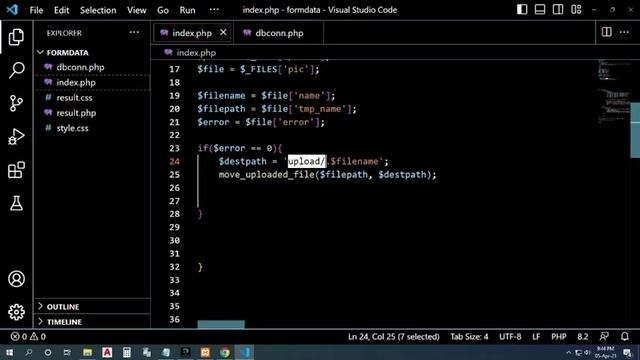
Task: Click the VS Code logo icon
Action: [12, 10]
